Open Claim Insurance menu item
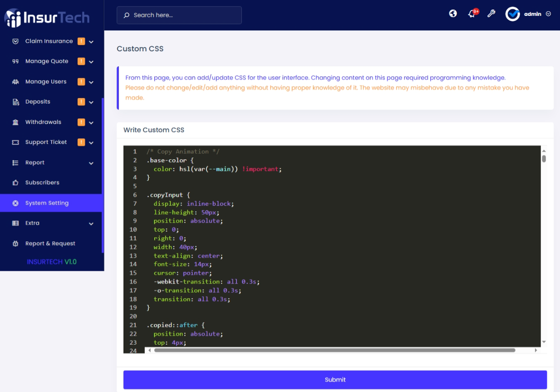The image size is (560, 392). tap(51, 41)
